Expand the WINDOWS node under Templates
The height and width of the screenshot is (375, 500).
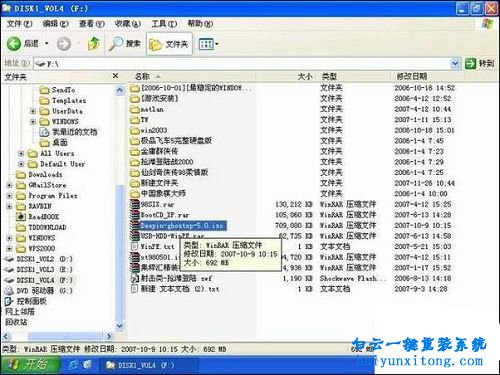tap(33, 122)
